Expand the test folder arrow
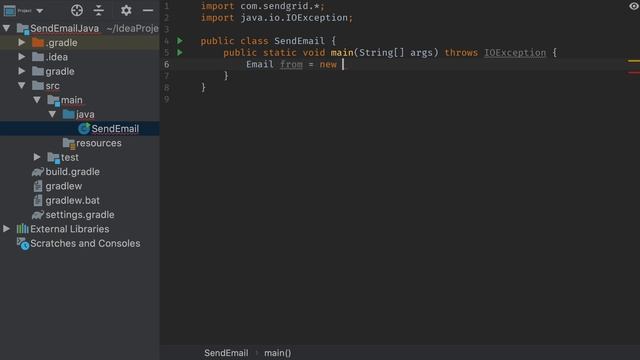Screen dimensions: 640x360 (37, 157)
